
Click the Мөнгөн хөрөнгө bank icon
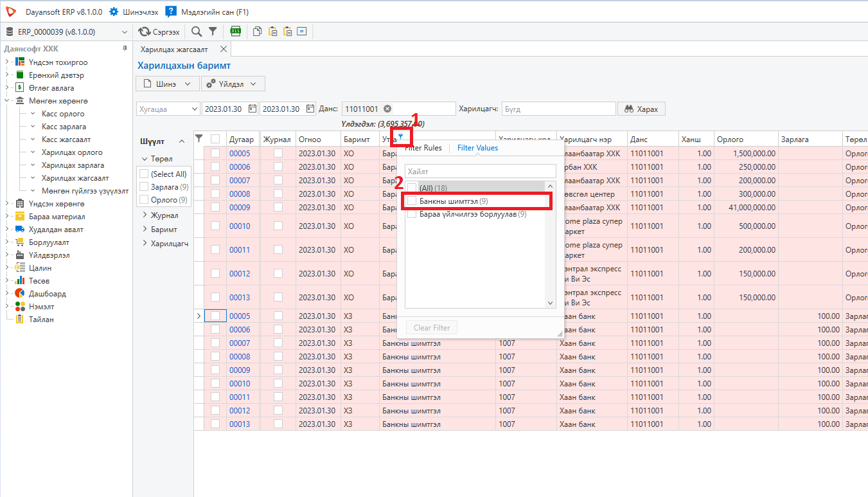pyautogui.click(x=20, y=101)
